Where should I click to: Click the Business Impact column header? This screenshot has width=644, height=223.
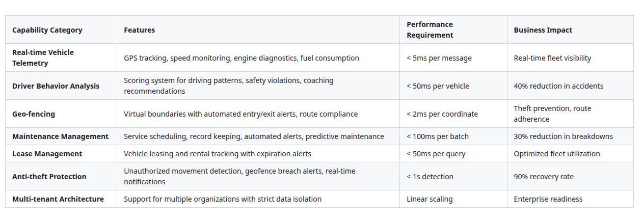click(543, 30)
